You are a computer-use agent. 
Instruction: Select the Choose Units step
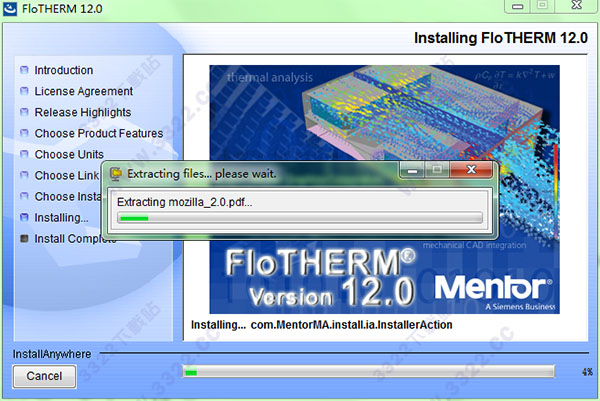[x=69, y=155]
